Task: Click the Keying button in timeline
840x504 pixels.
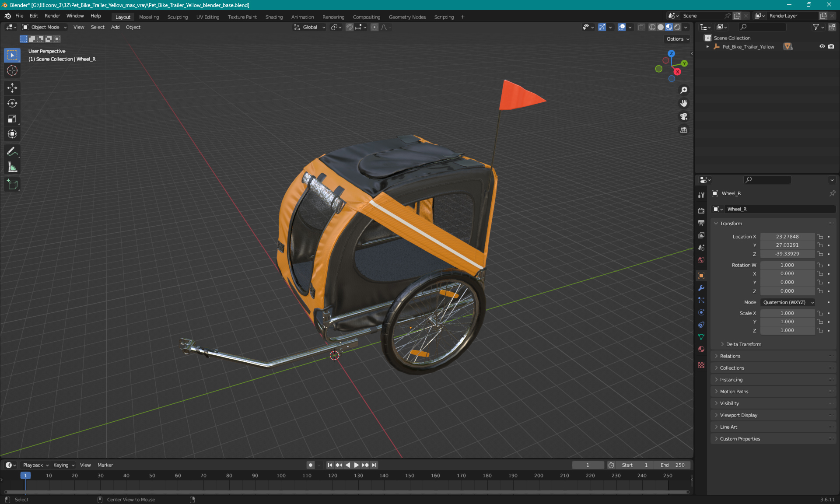Action: 63,465
